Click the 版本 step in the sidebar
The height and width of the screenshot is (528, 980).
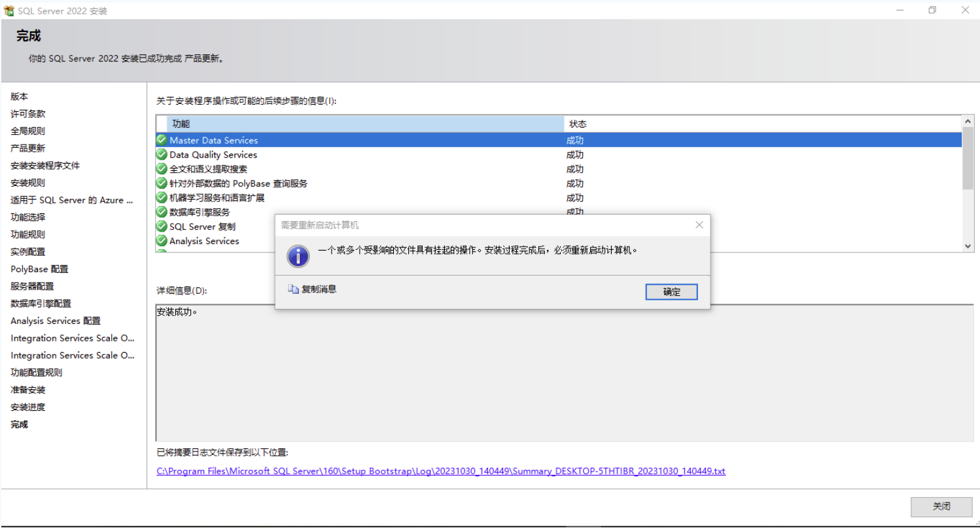[20, 96]
